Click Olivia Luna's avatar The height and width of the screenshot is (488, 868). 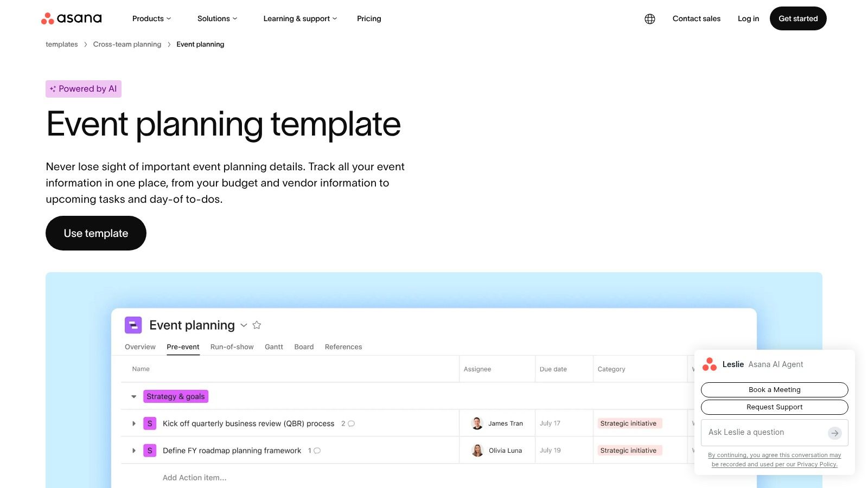(x=477, y=451)
